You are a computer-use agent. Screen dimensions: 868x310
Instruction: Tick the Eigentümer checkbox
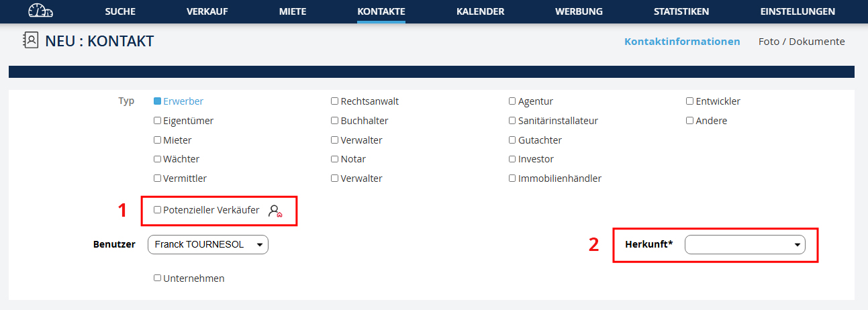pos(157,121)
